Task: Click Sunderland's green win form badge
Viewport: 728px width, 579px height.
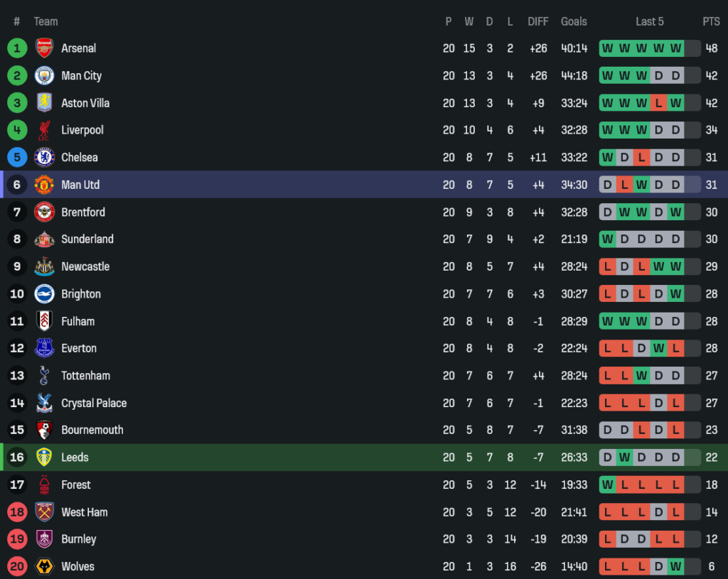Action: point(607,239)
